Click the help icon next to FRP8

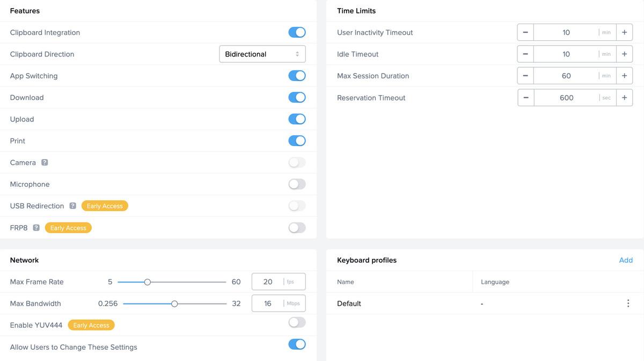pos(36,228)
